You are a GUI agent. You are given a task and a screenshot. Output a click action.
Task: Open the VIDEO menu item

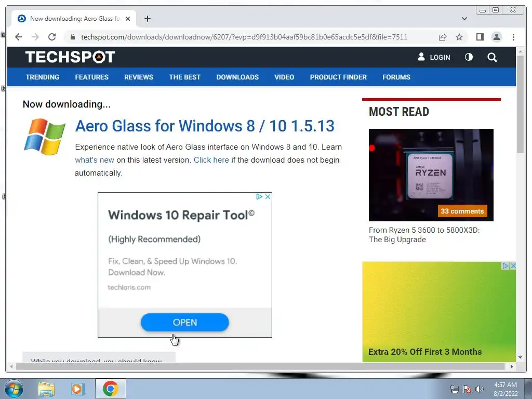pyautogui.click(x=284, y=77)
